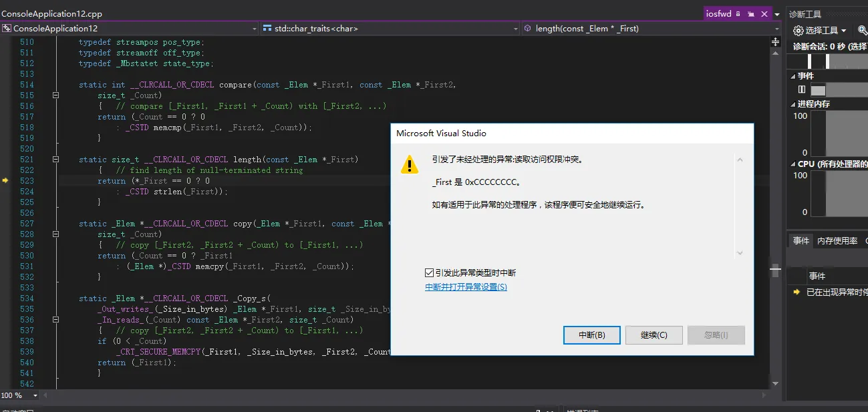Switch to the ConsoleApplication12.cpp tab
This screenshot has width=868, height=412.
coord(52,13)
